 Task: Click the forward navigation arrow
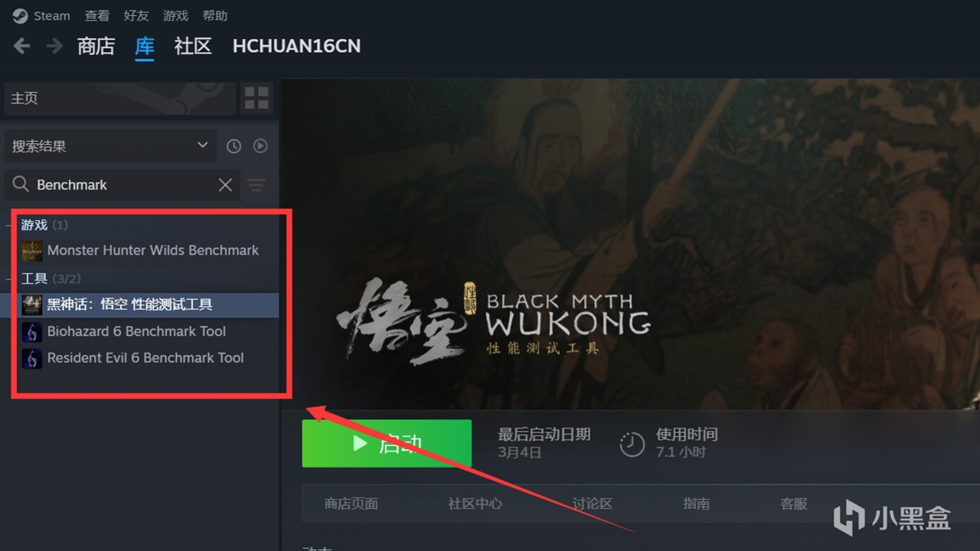(x=54, y=46)
